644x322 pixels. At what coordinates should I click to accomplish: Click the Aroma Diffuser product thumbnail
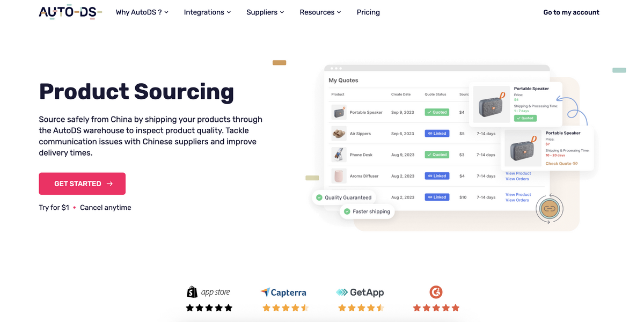point(339,175)
